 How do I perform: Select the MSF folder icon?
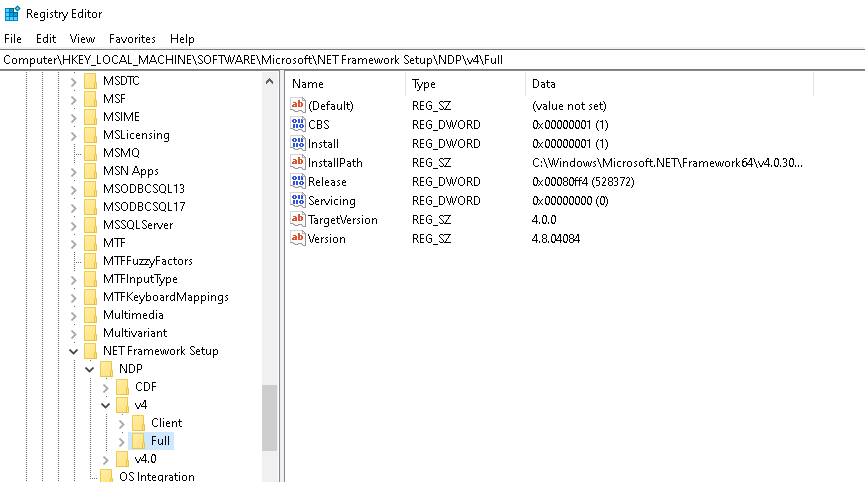tap(90, 99)
